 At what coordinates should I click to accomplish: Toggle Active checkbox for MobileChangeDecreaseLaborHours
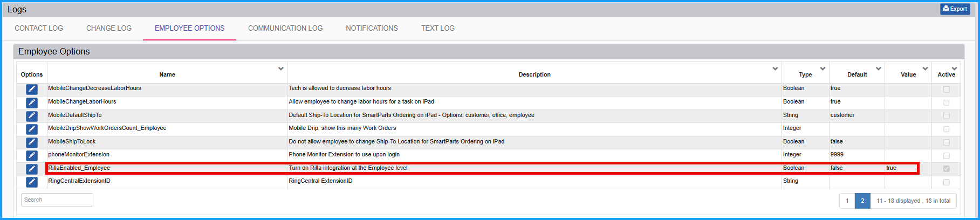tap(947, 90)
